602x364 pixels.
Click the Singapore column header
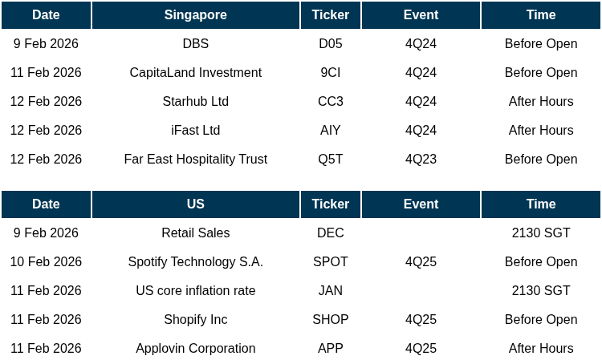pos(195,15)
